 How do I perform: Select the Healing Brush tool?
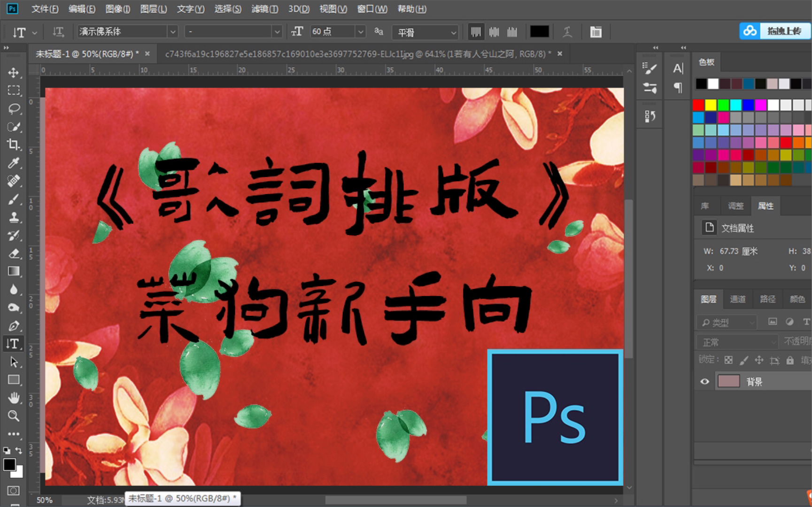[x=14, y=181]
